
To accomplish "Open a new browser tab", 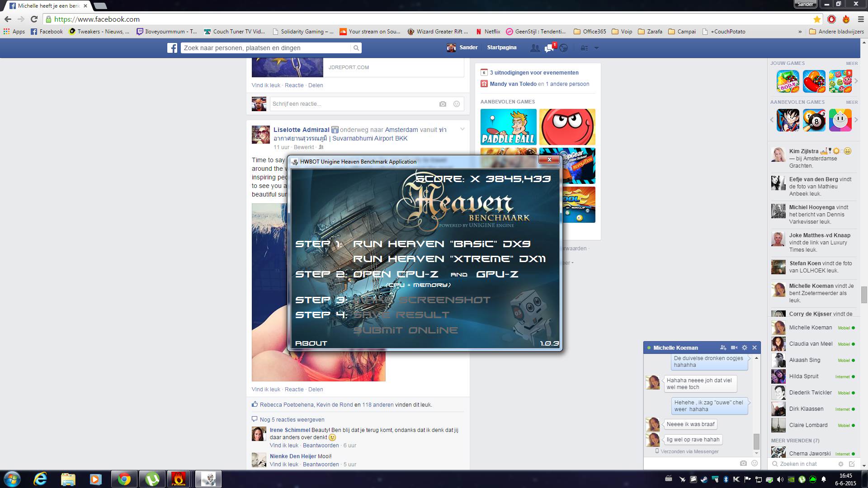I will (x=100, y=6).
